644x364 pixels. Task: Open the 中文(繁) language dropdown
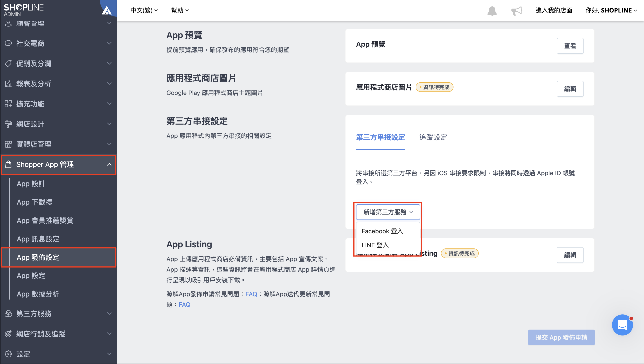pos(144,10)
